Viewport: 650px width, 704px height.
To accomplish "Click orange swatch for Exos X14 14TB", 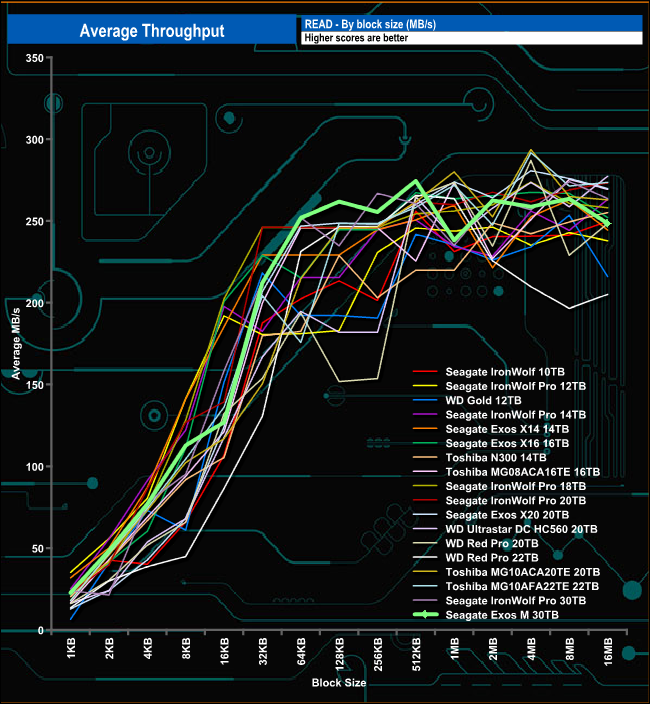I will pyautogui.click(x=425, y=429).
